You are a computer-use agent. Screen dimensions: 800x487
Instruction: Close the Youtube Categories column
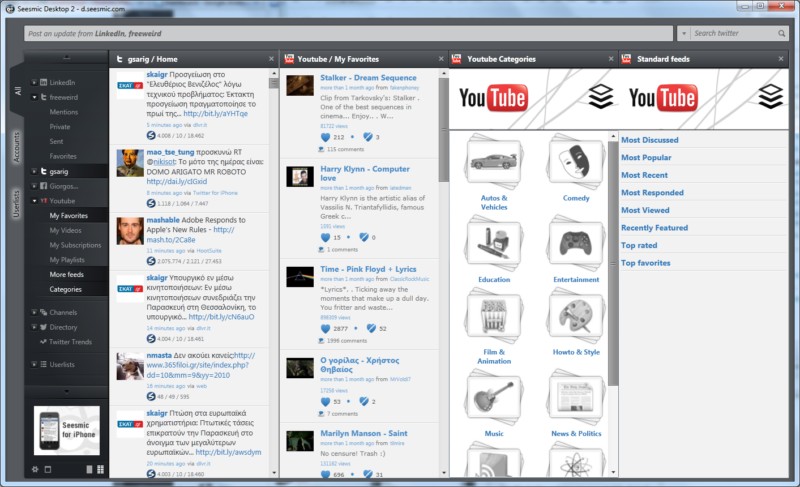pos(611,59)
